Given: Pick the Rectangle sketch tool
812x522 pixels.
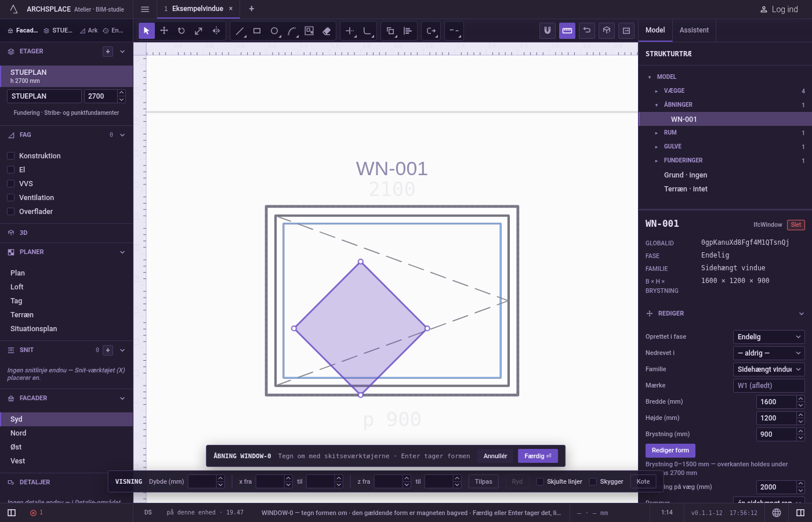Looking at the screenshot, I should click(257, 31).
